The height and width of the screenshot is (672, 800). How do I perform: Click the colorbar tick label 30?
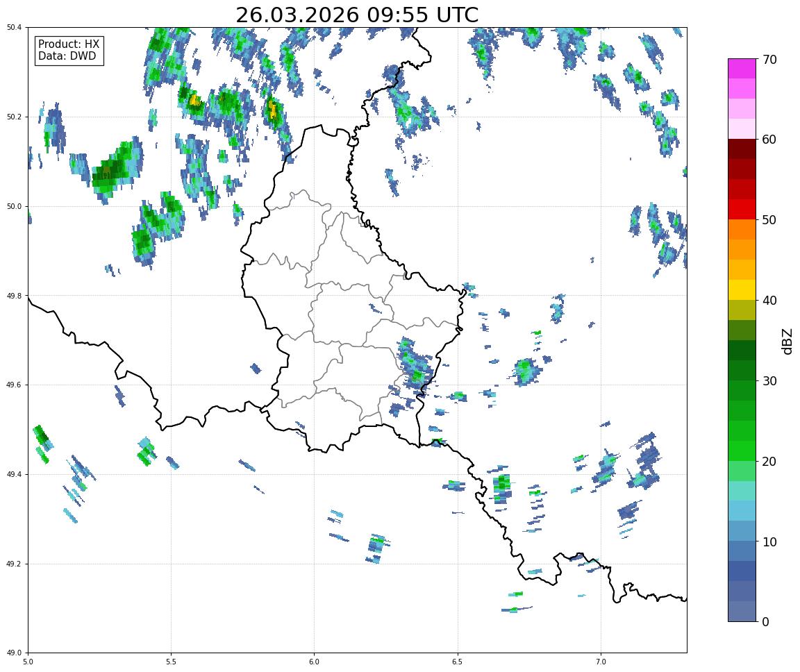click(x=769, y=381)
